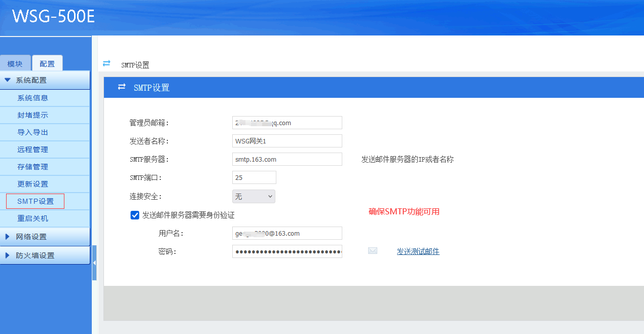The height and width of the screenshot is (334, 644).
Task: Focus the SMTP端口 input field
Action: 254,177
